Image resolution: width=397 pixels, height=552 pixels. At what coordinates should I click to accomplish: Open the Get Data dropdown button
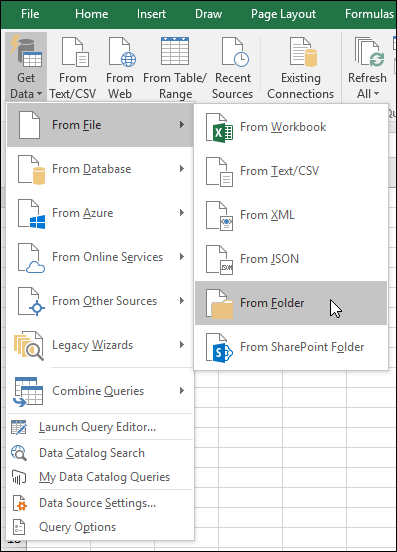point(26,67)
